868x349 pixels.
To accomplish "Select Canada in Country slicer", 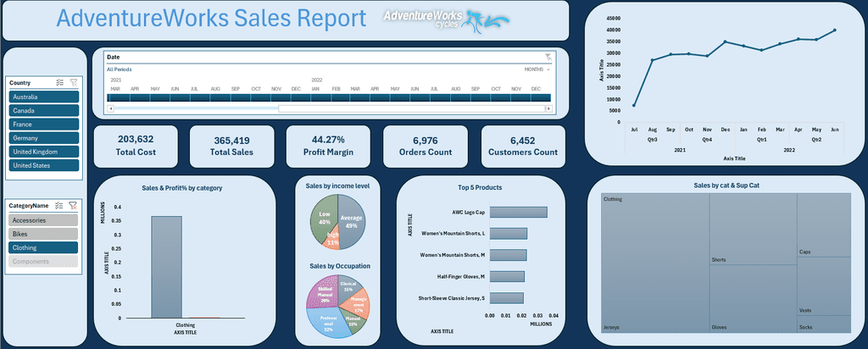I will [x=44, y=111].
